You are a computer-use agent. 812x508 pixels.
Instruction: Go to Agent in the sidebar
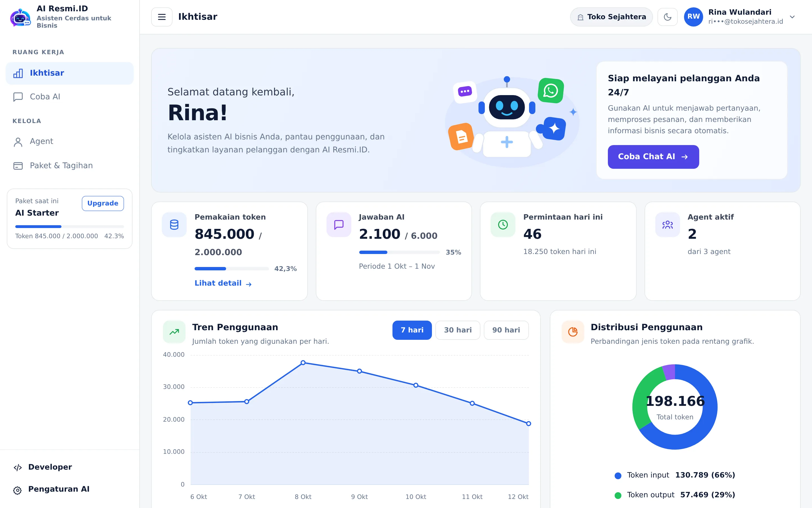tap(69, 141)
